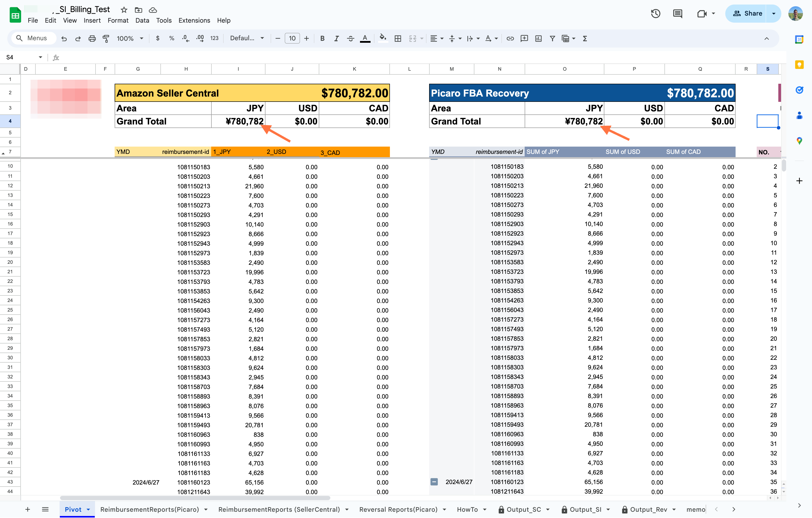
Task: Open the text color picker
Action: pos(365,38)
